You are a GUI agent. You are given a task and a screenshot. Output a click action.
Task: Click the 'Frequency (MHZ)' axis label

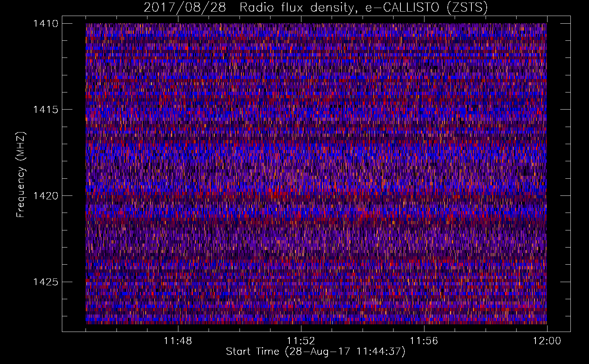pyautogui.click(x=21, y=175)
